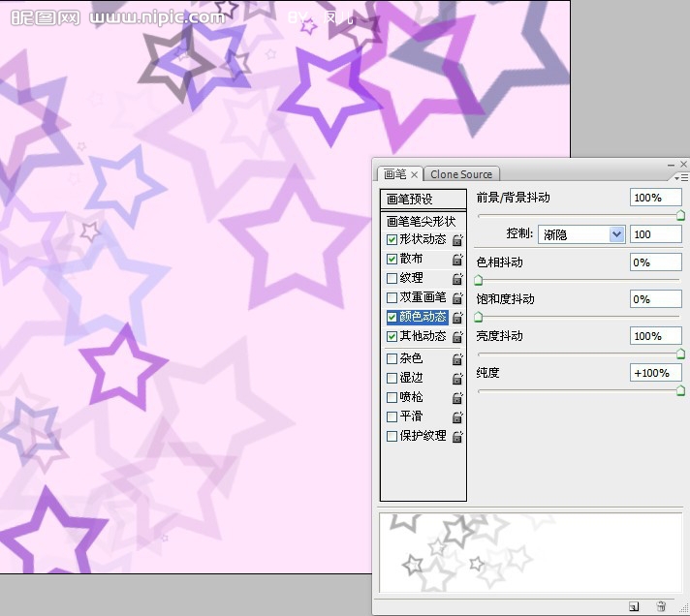The image size is (690, 616).
Task: Enable the 保护纹理 checkbox
Action: 392,436
